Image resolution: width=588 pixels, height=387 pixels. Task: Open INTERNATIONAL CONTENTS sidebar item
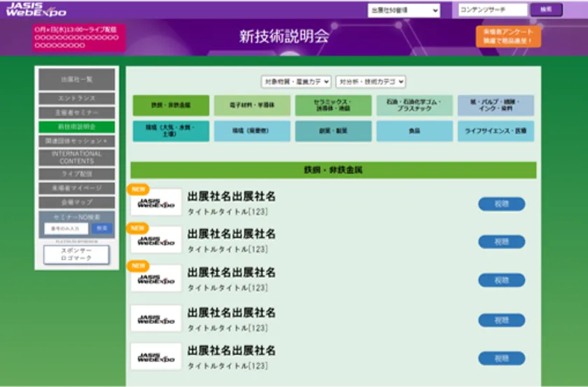[x=76, y=157]
